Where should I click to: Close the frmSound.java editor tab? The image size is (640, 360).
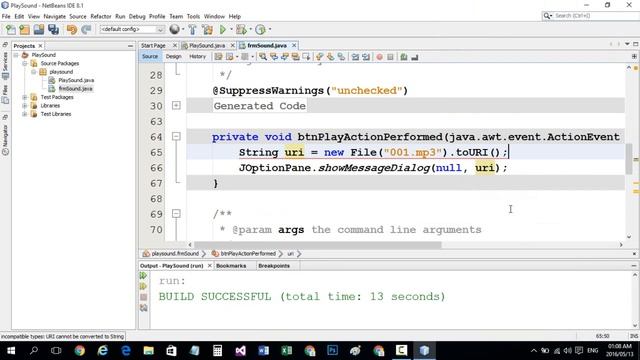pyautogui.click(x=294, y=45)
